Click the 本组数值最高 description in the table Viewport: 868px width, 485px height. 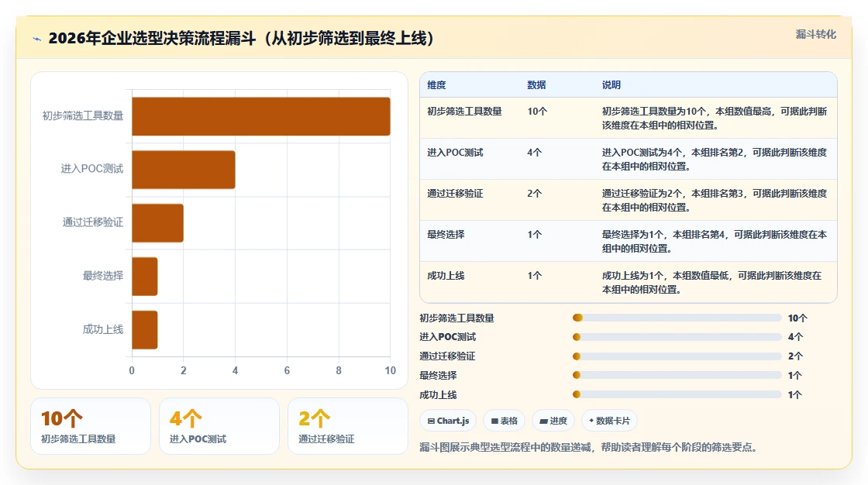[715, 118]
